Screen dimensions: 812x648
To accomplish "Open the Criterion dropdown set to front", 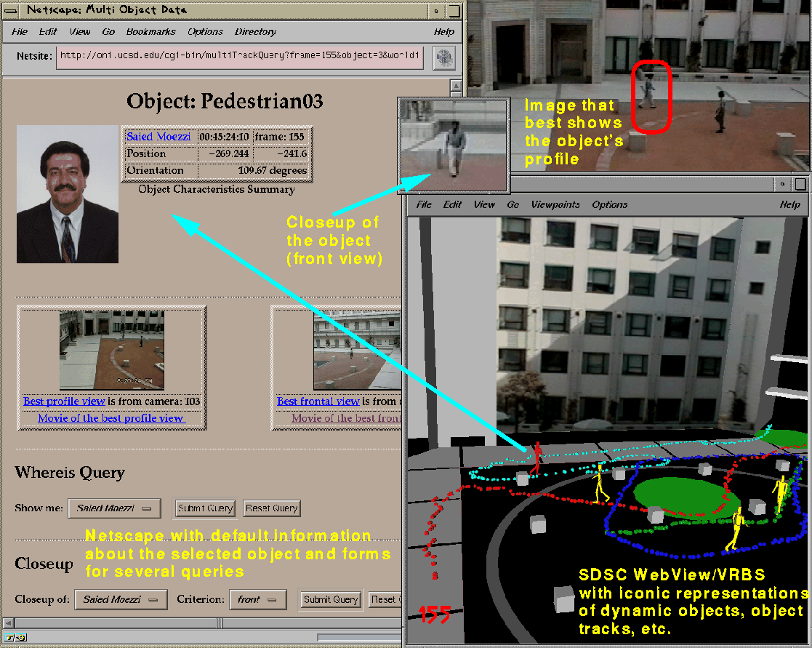I will tap(257, 599).
